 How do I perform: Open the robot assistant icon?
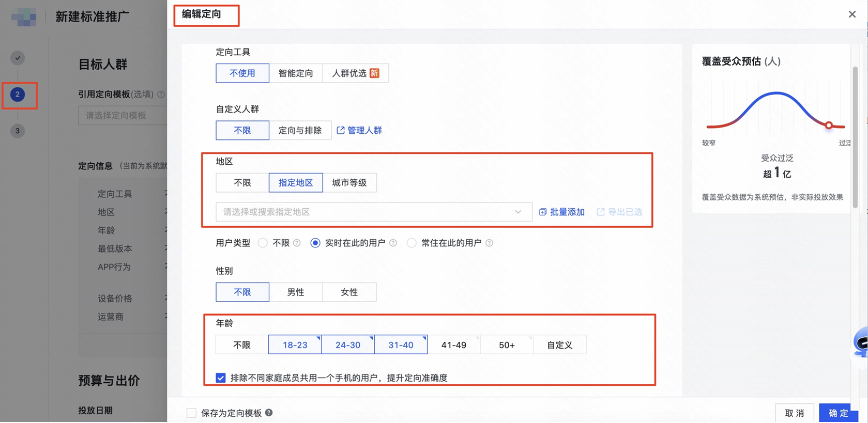860,342
